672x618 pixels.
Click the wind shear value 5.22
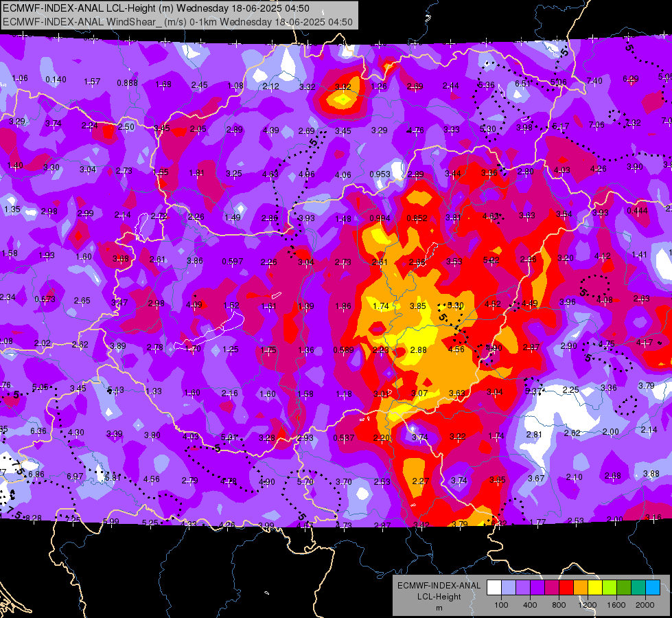click(x=491, y=260)
